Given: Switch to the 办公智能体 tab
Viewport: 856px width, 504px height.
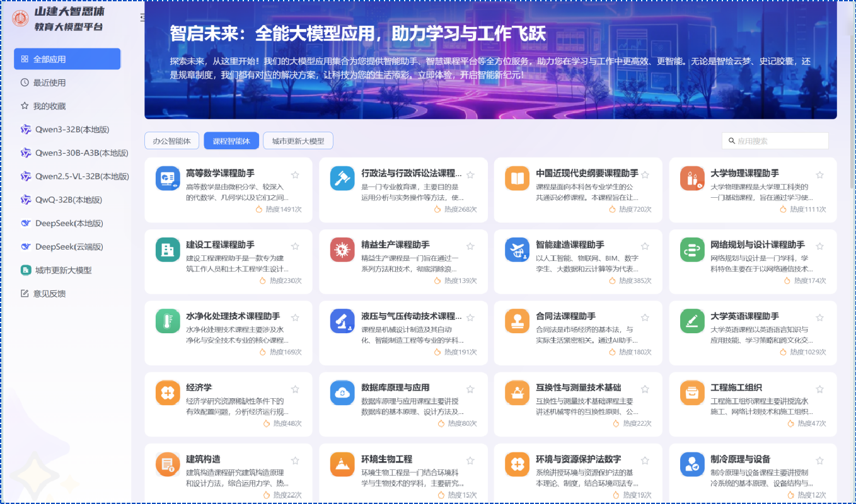Looking at the screenshot, I should 172,140.
